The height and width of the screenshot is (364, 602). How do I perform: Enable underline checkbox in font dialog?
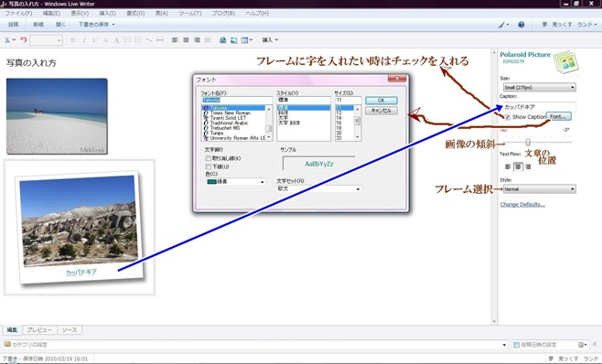coord(208,166)
